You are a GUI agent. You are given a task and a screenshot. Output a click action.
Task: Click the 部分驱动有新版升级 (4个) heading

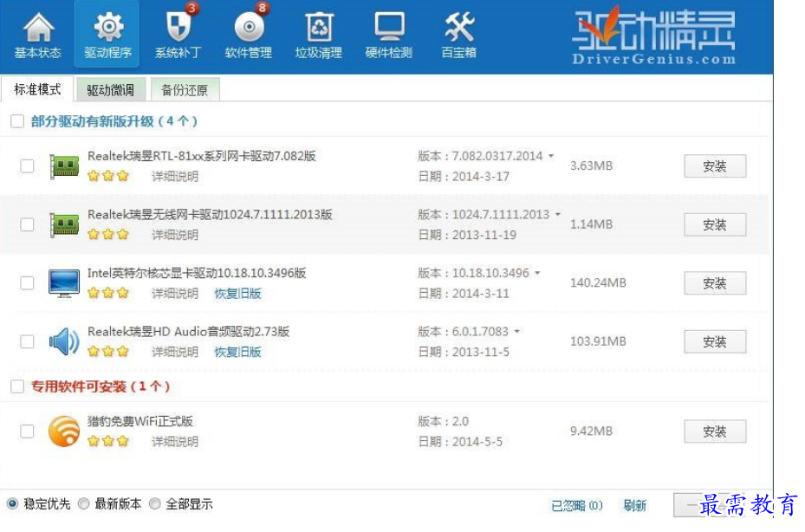(114, 121)
